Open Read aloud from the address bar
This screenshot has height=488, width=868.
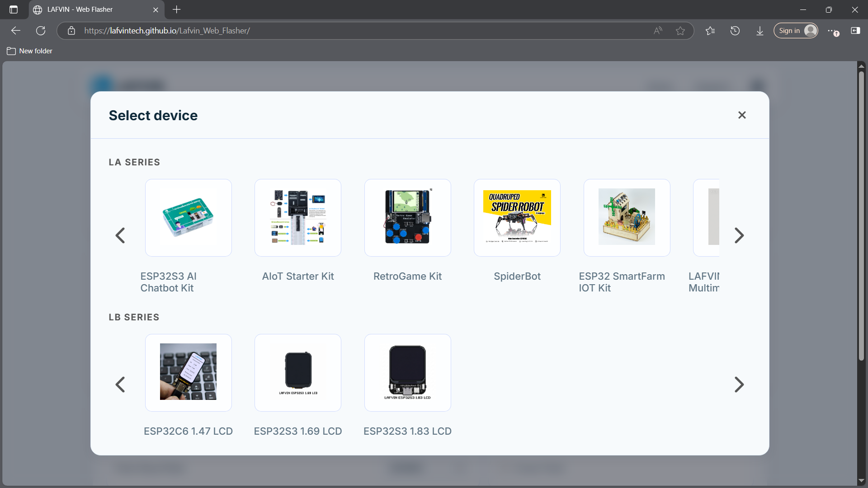(x=658, y=31)
